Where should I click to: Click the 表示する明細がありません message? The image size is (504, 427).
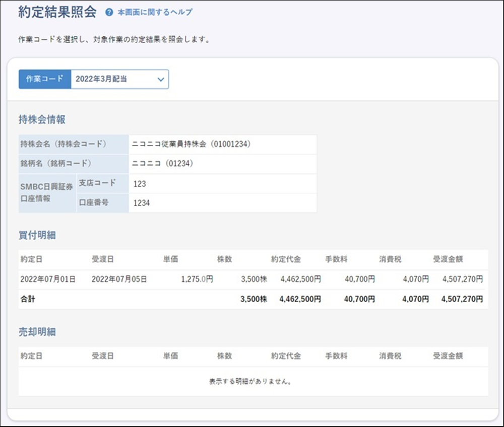click(251, 381)
